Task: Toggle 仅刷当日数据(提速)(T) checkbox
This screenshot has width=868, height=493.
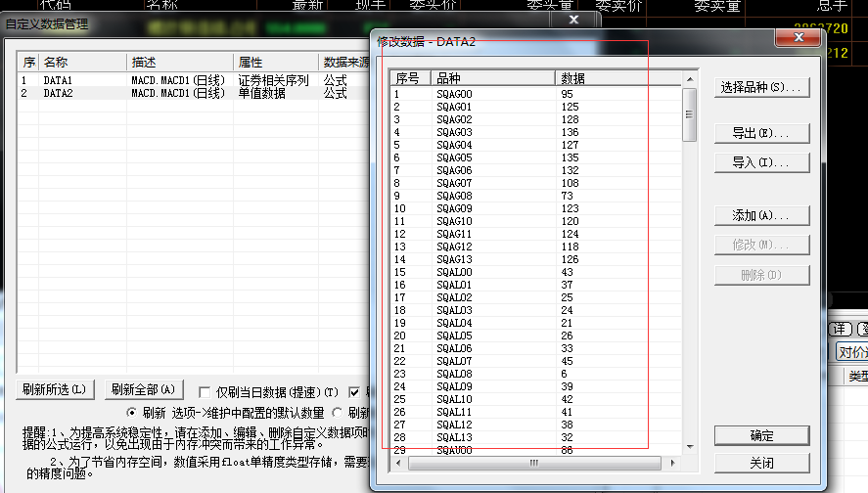Action: pyautogui.click(x=205, y=392)
